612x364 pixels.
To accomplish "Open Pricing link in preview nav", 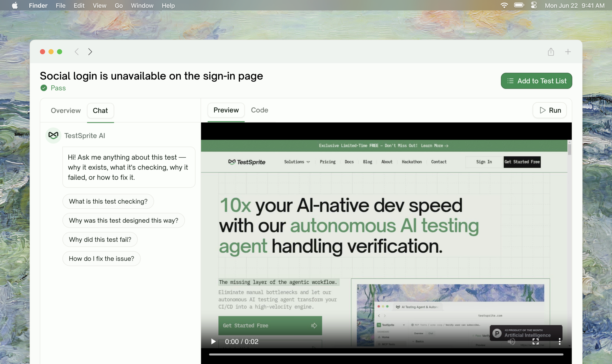I will (x=327, y=162).
